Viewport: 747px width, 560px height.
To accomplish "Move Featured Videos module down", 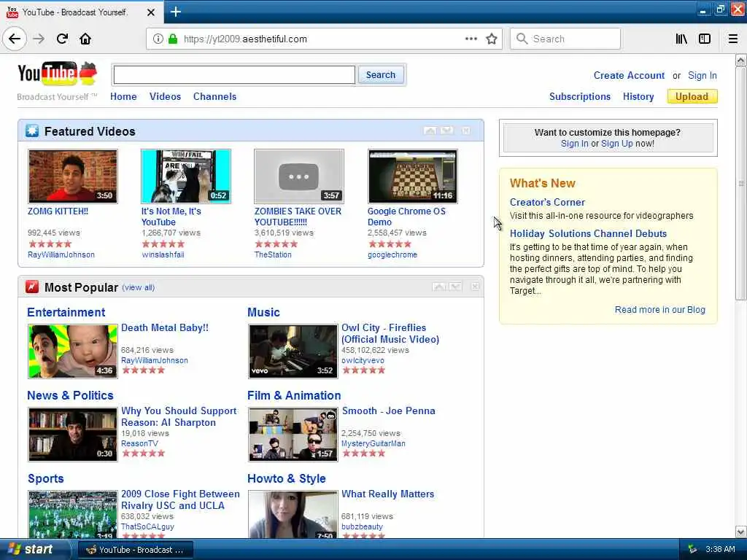I will (x=447, y=131).
